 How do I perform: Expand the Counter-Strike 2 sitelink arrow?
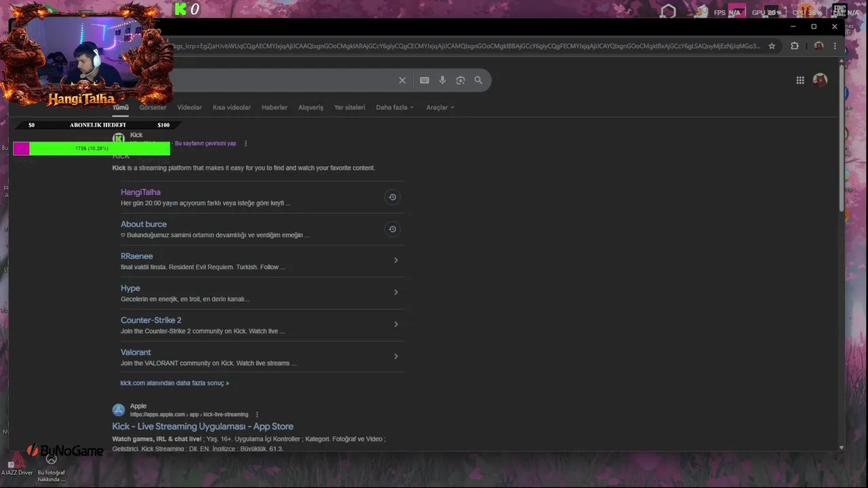click(x=396, y=324)
